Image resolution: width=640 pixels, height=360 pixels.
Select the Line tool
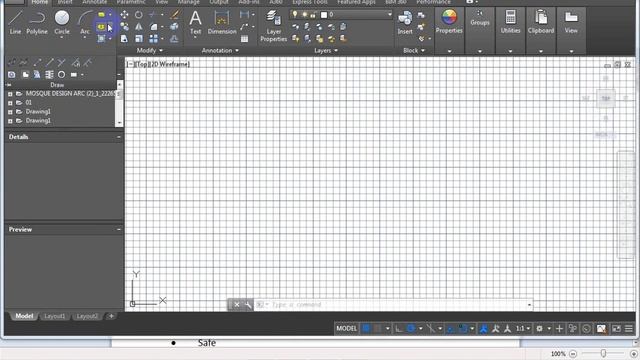15,22
